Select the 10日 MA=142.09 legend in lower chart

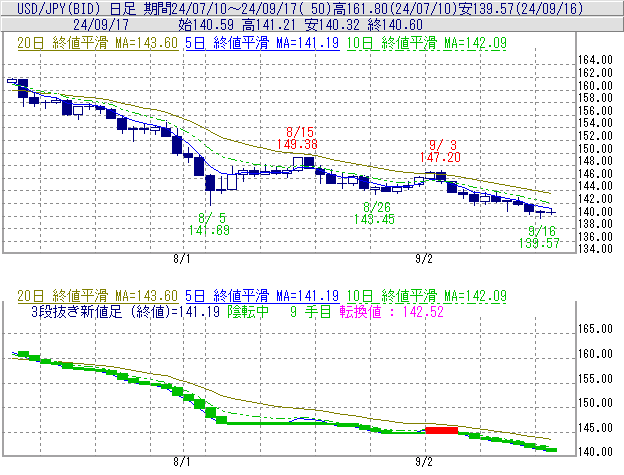coord(427,296)
